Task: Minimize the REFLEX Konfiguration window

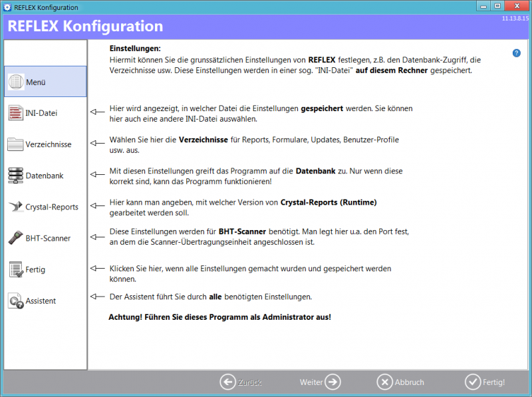Action: [x=483, y=6]
